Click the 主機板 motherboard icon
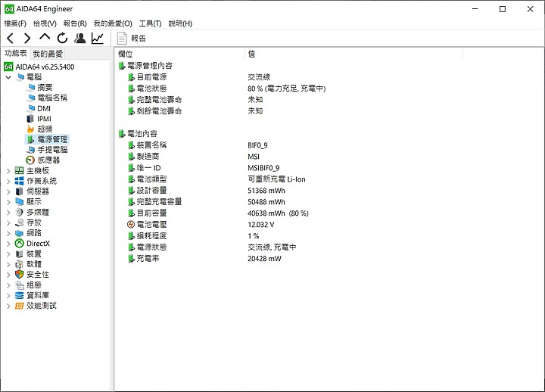The width and height of the screenshot is (545, 392). tap(20, 170)
